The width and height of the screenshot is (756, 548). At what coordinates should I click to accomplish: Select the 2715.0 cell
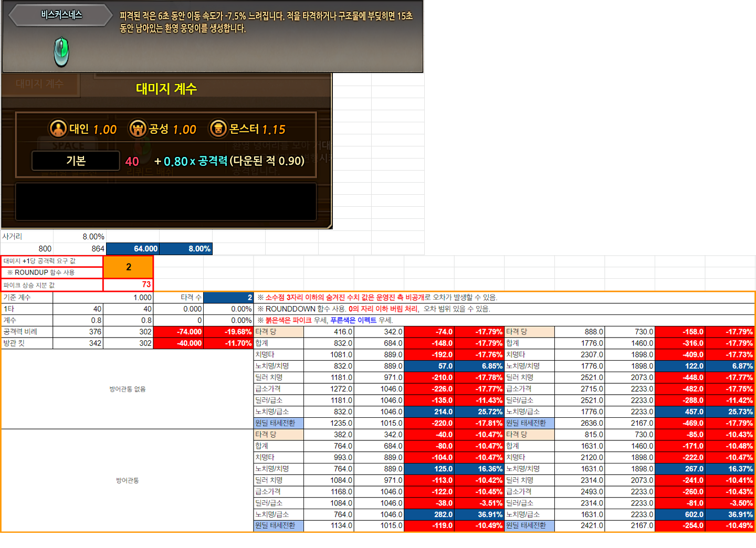pos(580,389)
